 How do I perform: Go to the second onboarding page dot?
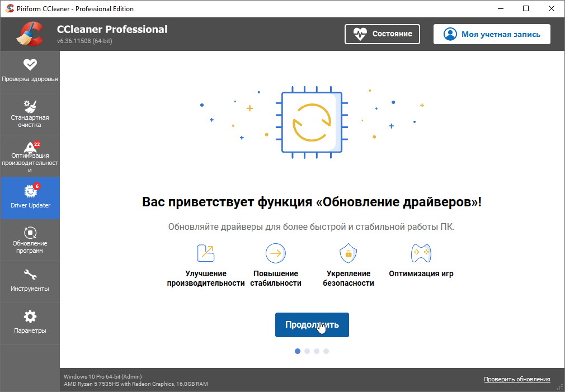tap(307, 351)
